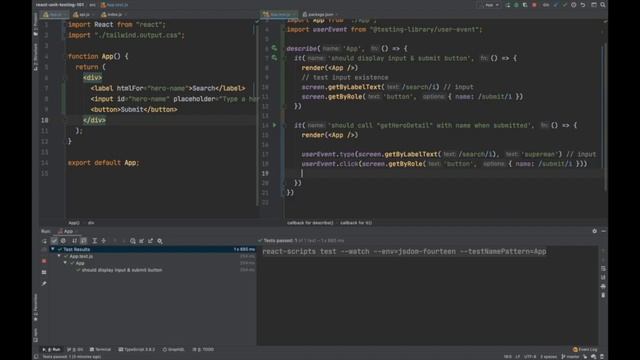Collapse the App.test.js tree node
The width and height of the screenshot is (640, 360).
coord(59,256)
